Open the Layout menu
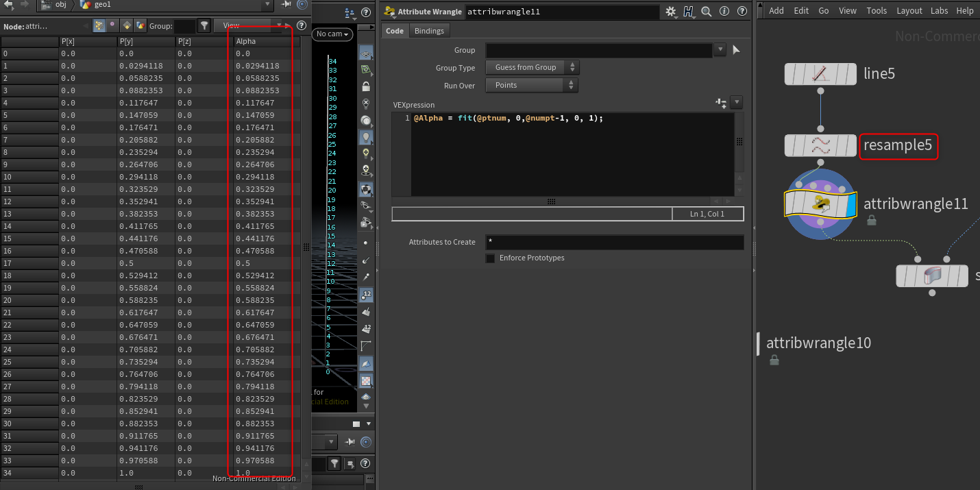Image resolution: width=980 pixels, height=490 pixels. 909,10
